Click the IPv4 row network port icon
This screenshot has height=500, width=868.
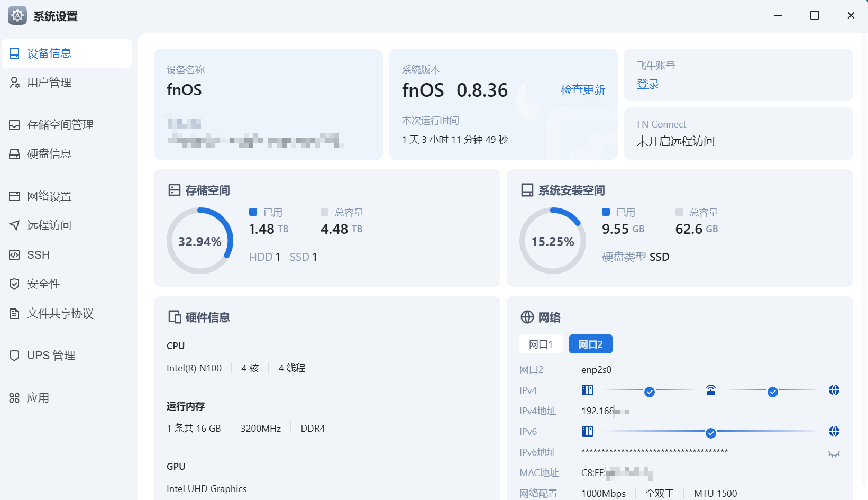click(x=588, y=390)
